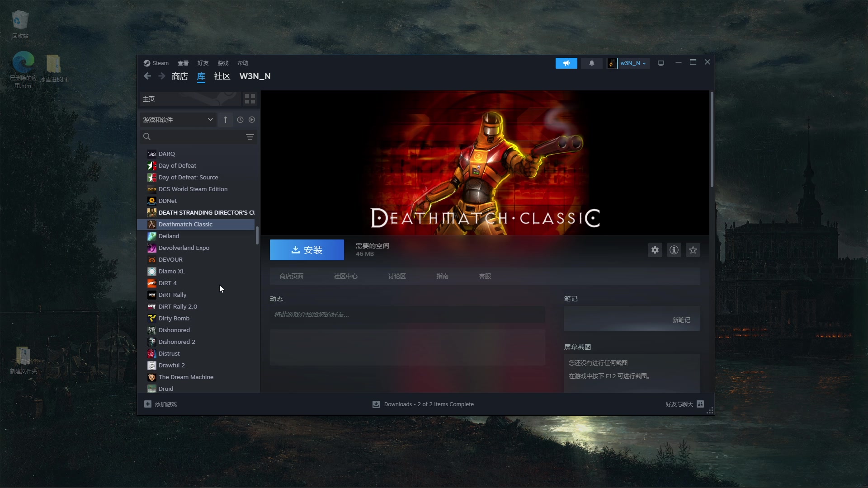Image resolution: width=868 pixels, height=488 pixels.
Task: Click the Day of Defeat icon
Action: 152,166
